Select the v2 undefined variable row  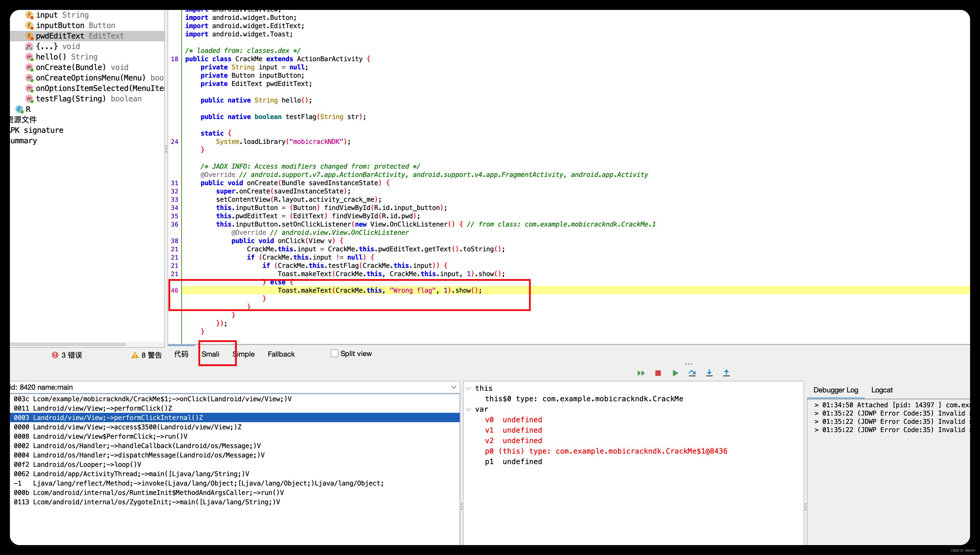(x=513, y=441)
